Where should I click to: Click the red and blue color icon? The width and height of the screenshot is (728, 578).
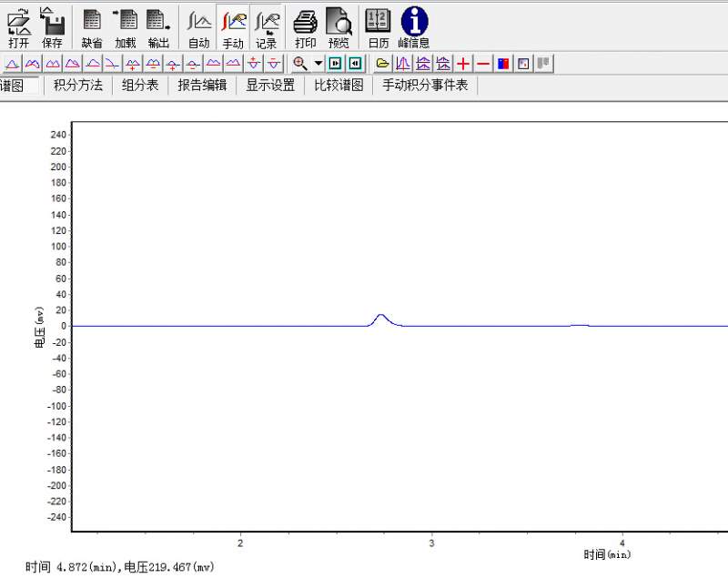point(503,64)
